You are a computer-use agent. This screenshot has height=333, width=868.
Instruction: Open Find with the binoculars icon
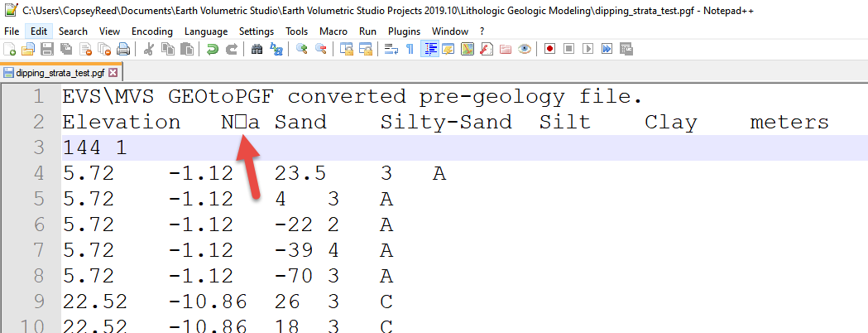257,50
